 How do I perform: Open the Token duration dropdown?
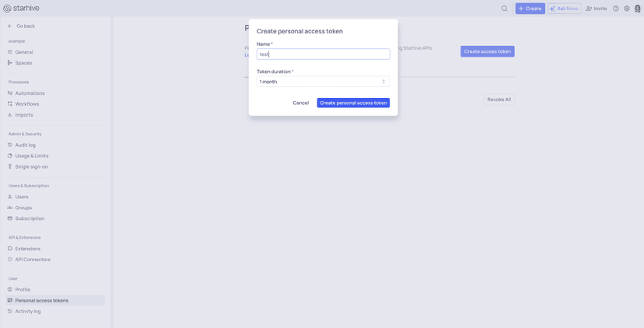pos(324,82)
